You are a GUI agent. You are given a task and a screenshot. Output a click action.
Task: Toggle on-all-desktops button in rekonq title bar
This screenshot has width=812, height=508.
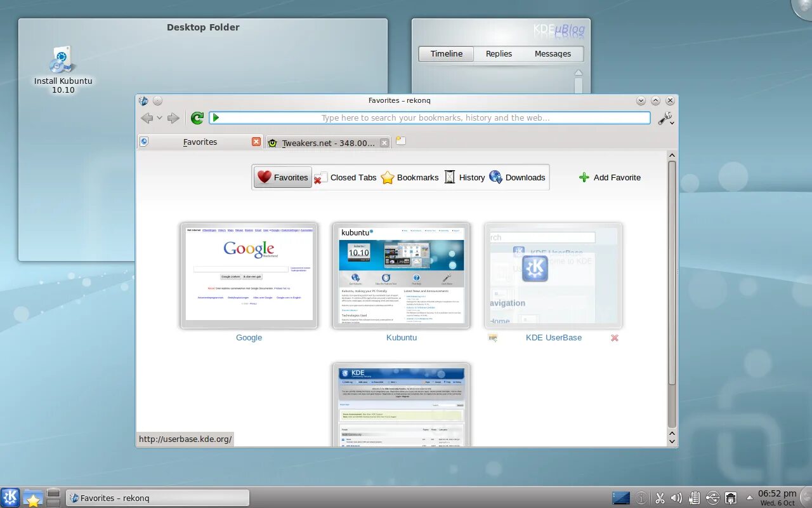tap(157, 100)
